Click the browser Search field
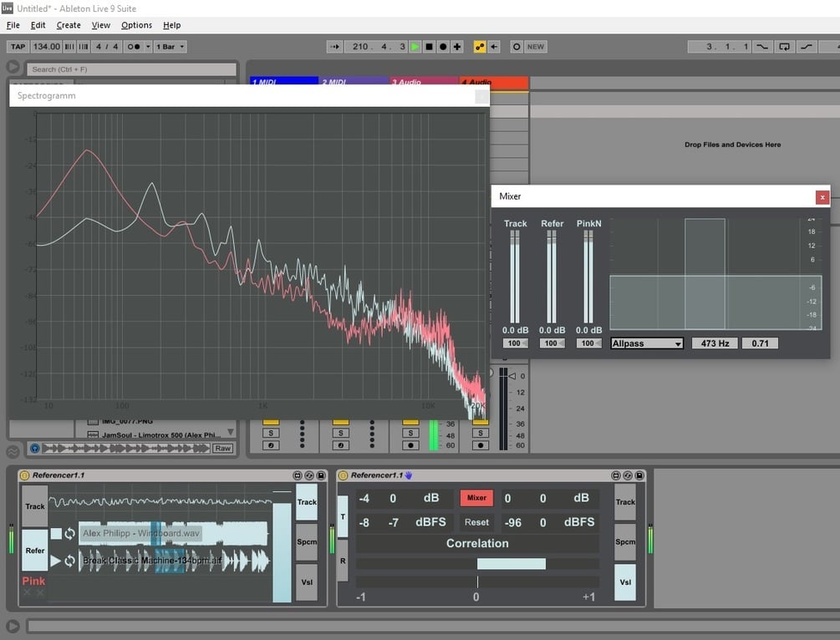Viewport: 840px width, 640px height. (132, 69)
